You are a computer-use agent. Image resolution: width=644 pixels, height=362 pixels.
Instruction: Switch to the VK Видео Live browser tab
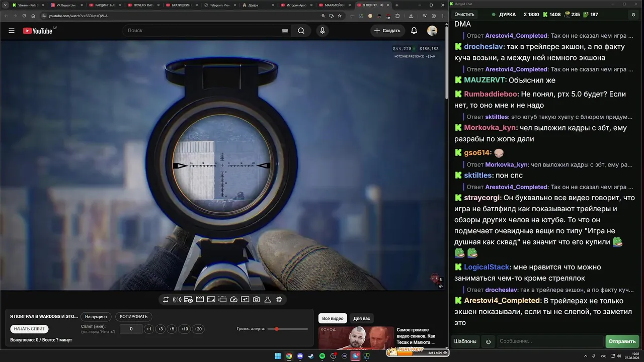pos(66,5)
